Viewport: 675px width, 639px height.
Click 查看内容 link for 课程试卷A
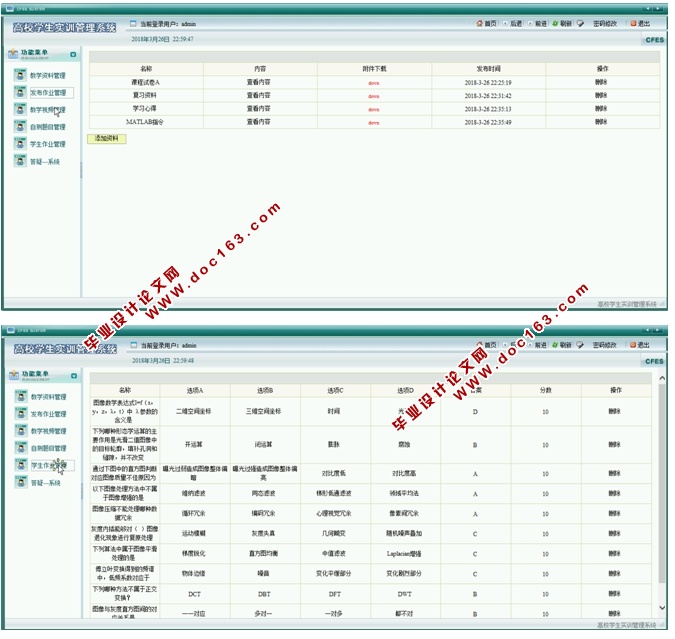click(258, 82)
